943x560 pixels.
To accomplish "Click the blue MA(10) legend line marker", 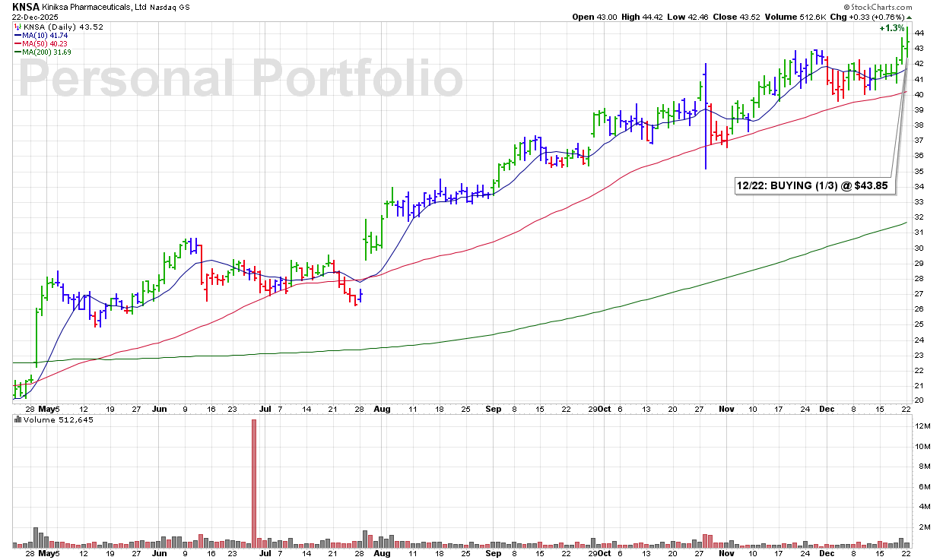I will [x=19, y=36].
